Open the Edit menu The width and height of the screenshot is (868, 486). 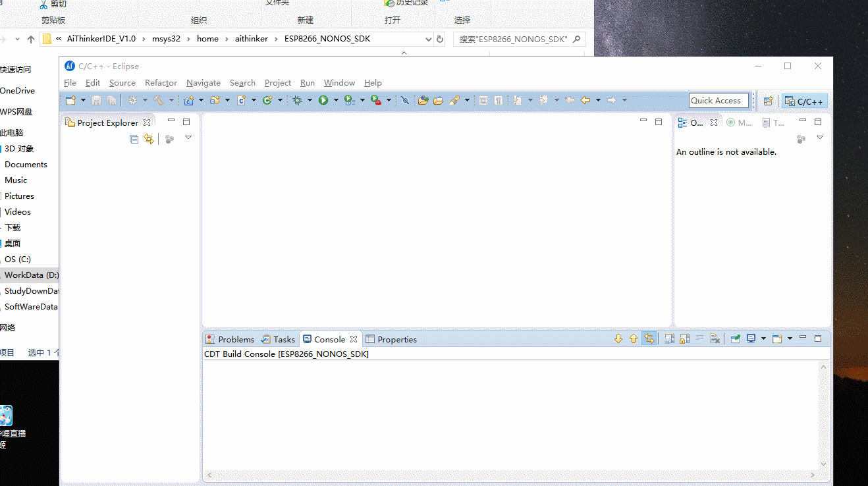[93, 82]
